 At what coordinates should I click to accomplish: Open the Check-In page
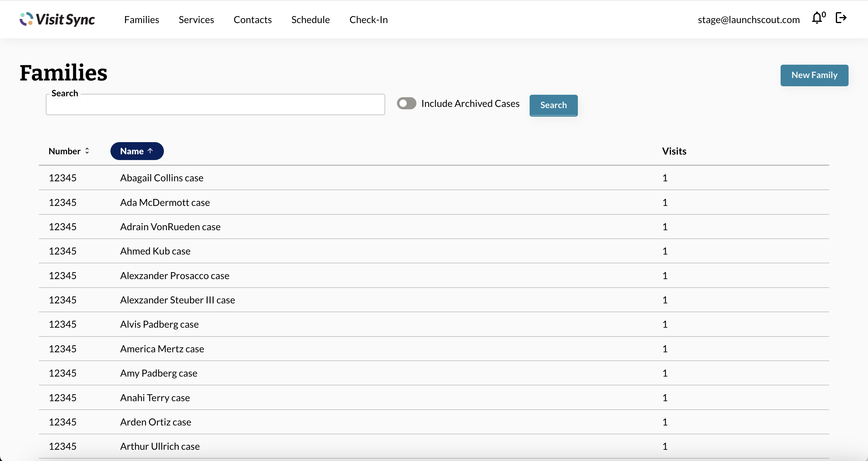(x=368, y=19)
